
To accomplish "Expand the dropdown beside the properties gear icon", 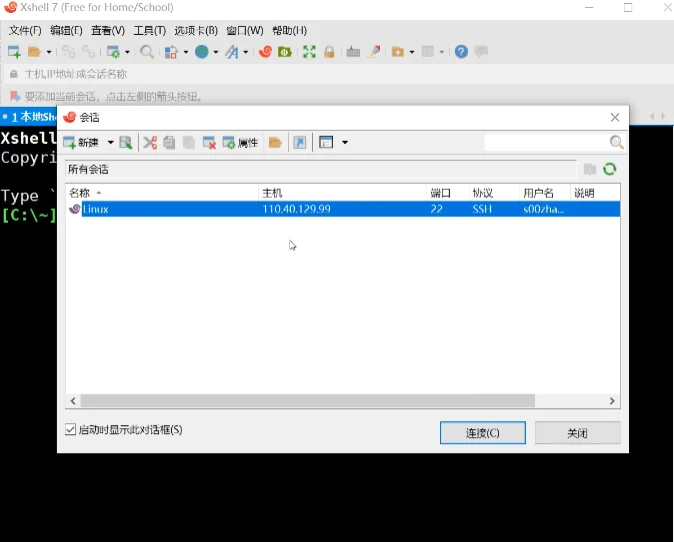I will (127, 52).
